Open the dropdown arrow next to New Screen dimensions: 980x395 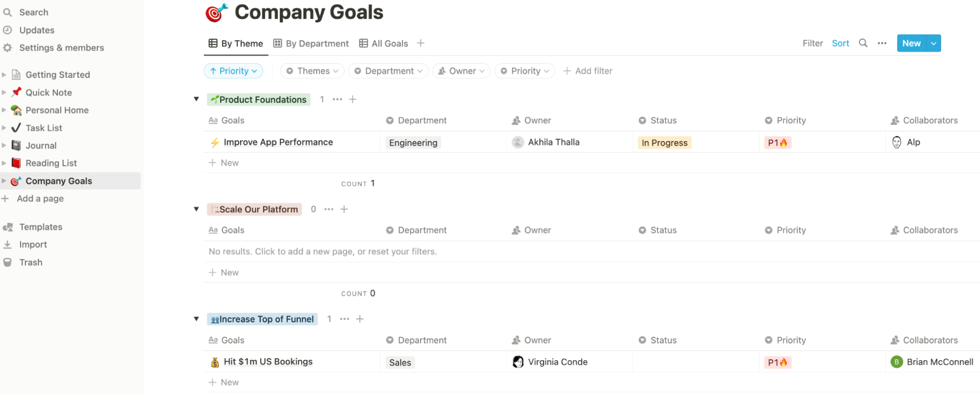(934, 43)
